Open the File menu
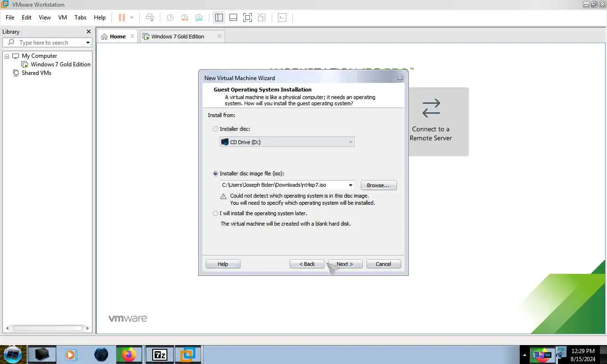The image size is (607, 364). coord(10,18)
